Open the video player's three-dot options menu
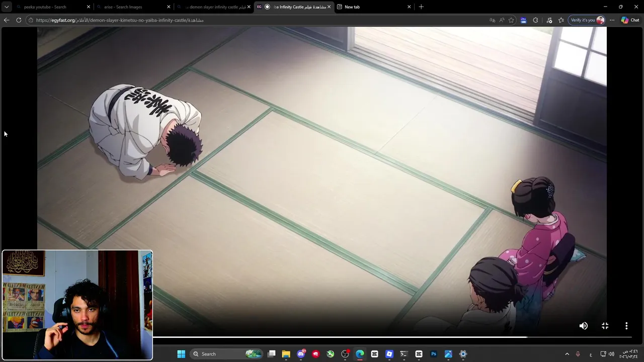 click(x=626, y=326)
